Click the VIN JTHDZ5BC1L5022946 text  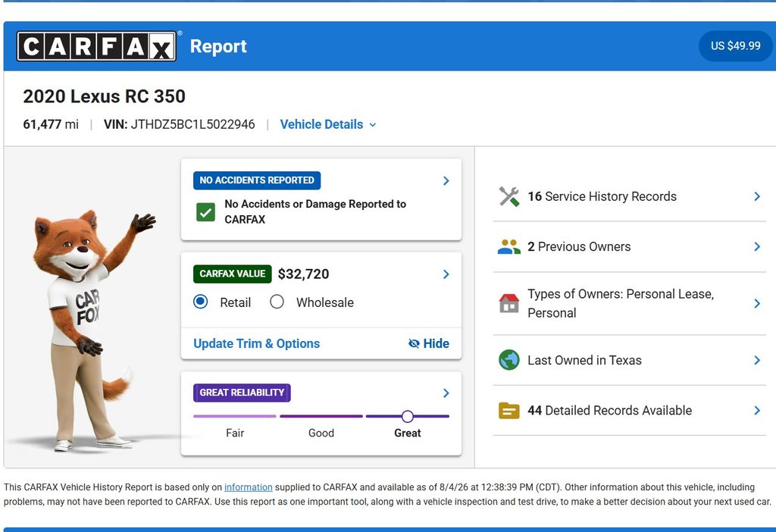coord(179,124)
